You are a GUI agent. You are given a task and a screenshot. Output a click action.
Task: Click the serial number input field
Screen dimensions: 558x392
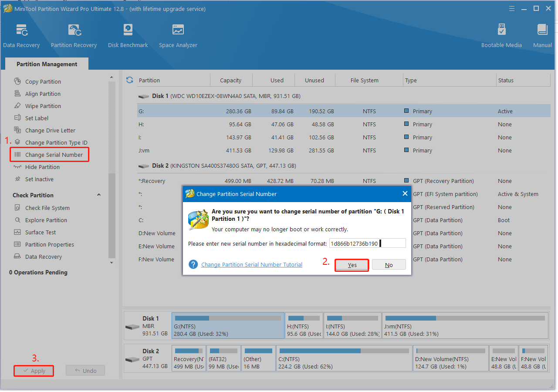(367, 243)
